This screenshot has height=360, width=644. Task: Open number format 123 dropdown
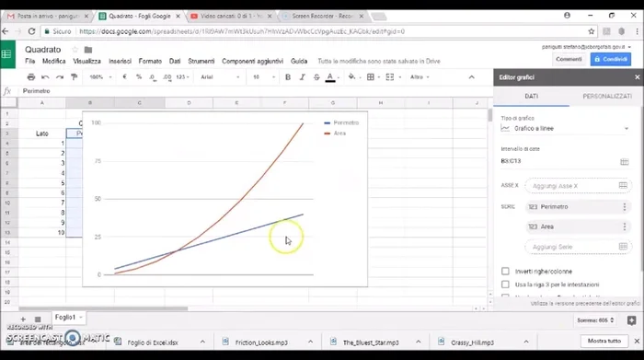183,76
